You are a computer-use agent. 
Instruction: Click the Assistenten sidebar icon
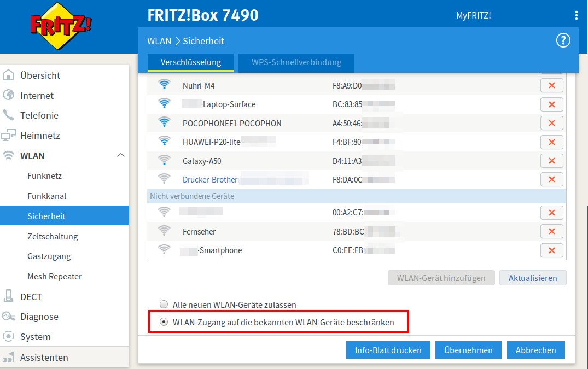(x=8, y=357)
